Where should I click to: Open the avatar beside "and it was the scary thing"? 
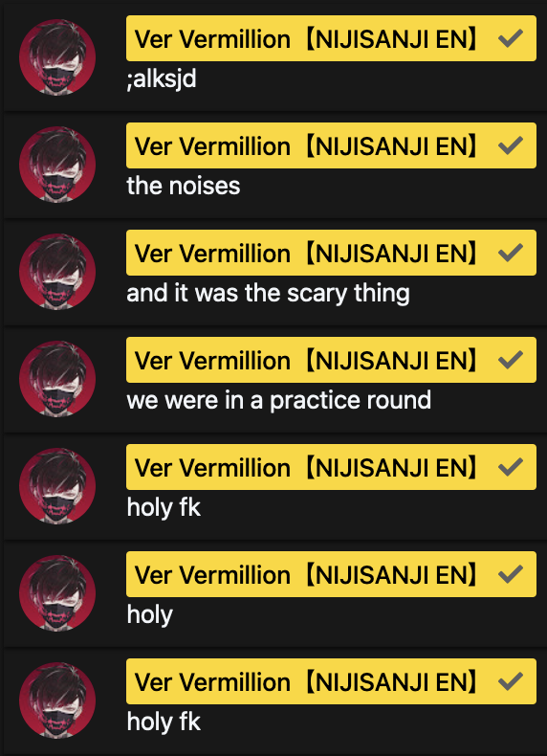(x=57, y=272)
